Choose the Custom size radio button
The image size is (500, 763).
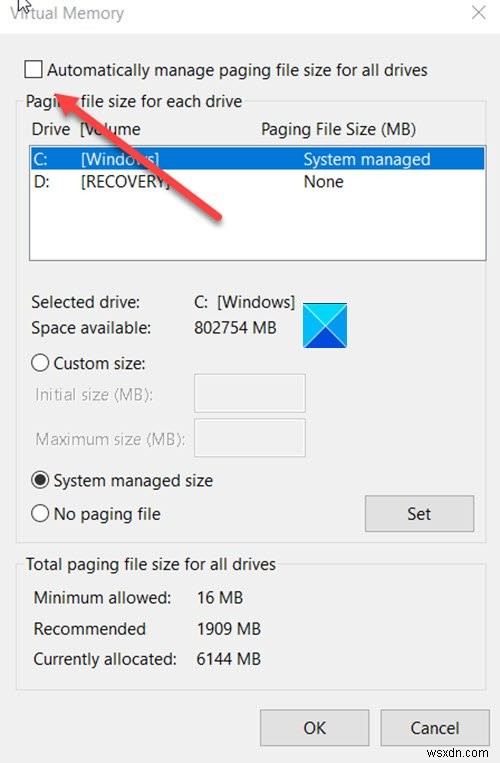coord(40,363)
